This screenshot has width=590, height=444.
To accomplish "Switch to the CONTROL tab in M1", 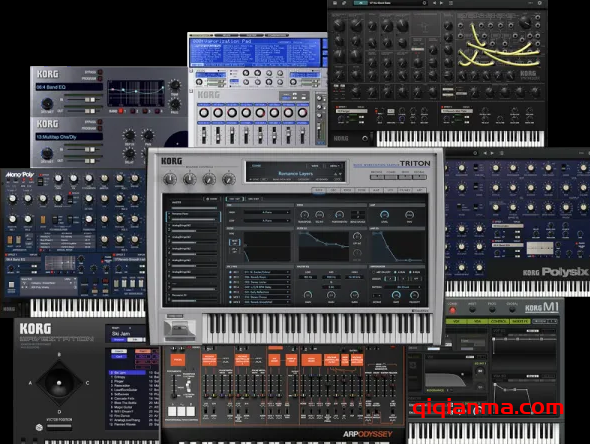I will (x=499, y=321).
